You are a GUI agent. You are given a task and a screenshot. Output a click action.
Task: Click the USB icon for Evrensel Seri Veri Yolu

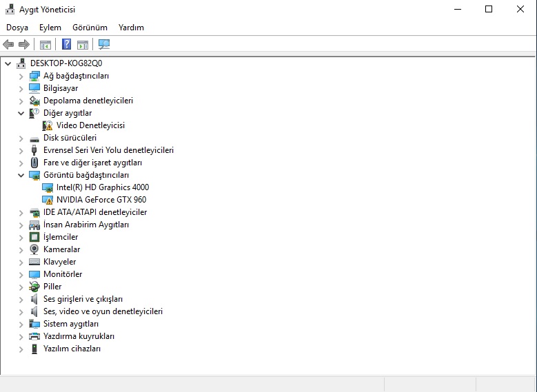(x=34, y=150)
